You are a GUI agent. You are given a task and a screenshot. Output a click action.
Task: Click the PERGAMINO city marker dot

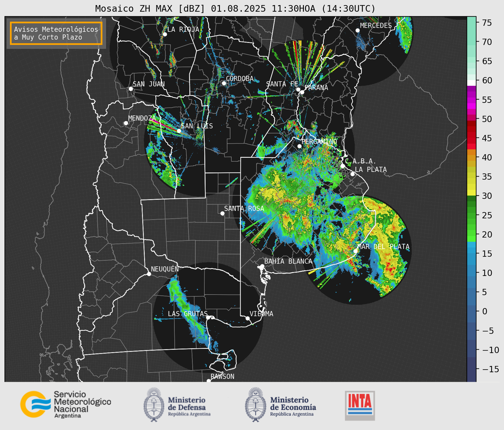pyautogui.click(x=299, y=146)
